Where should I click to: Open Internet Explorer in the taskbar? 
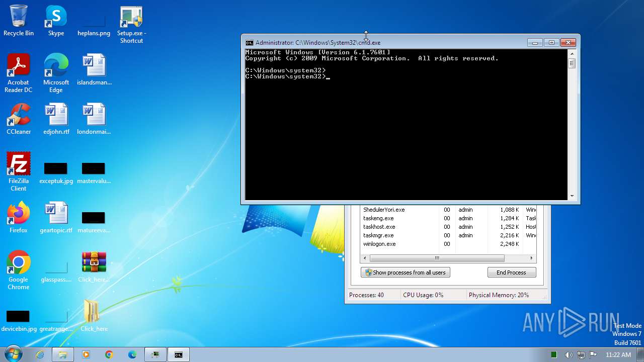[x=40, y=354]
